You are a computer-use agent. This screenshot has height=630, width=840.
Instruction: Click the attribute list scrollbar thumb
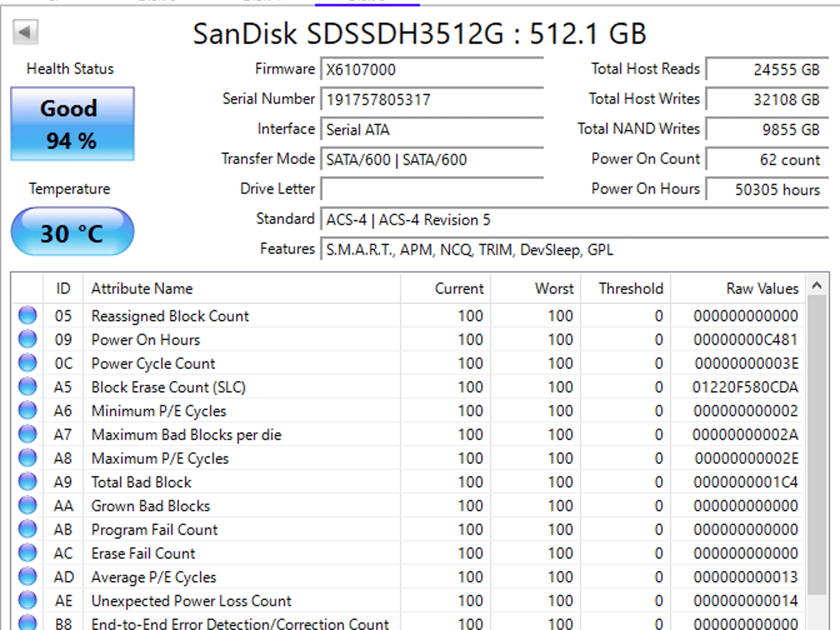817,445
